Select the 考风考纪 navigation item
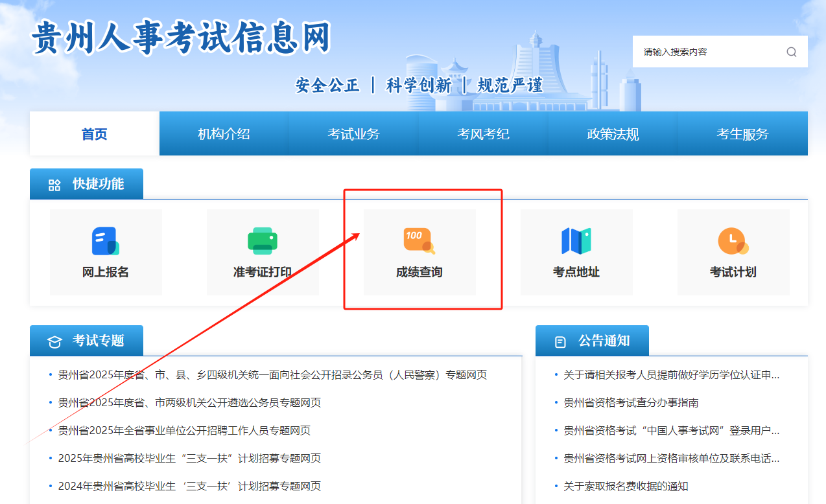Screen dimensions: 826x504 (x=483, y=134)
